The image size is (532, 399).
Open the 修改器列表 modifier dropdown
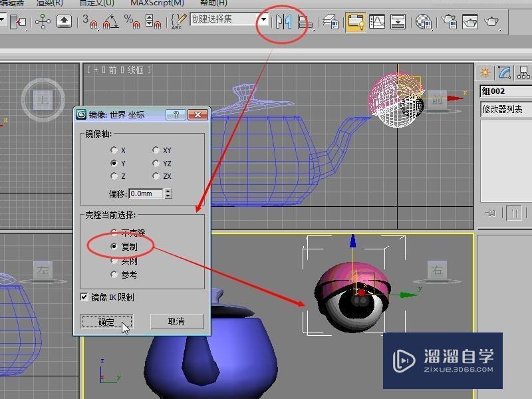click(x=503, y=108)
